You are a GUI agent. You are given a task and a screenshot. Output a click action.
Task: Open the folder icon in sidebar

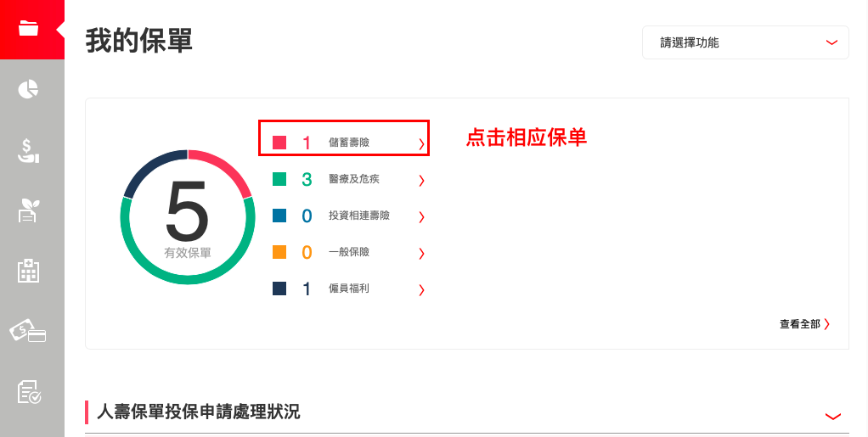tap(28, 28)
